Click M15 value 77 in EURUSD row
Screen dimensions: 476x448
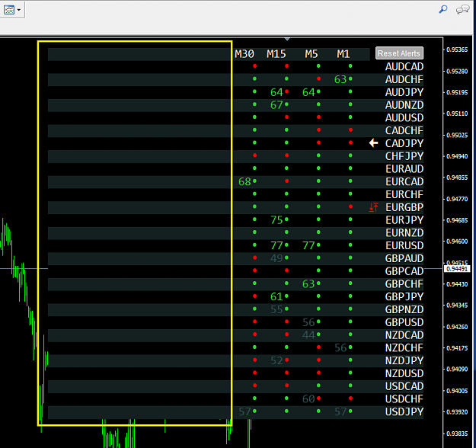[x=276, y=245]
